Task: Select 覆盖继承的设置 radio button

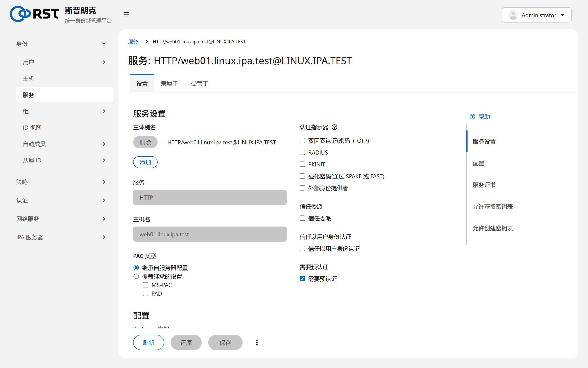Action: [x=136, y=276]
